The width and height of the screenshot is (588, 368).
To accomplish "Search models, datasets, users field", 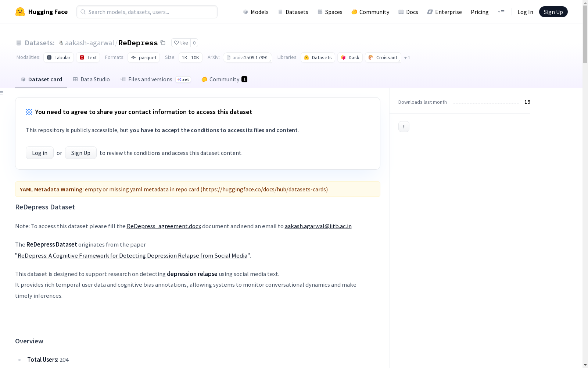I will [147, 12].
